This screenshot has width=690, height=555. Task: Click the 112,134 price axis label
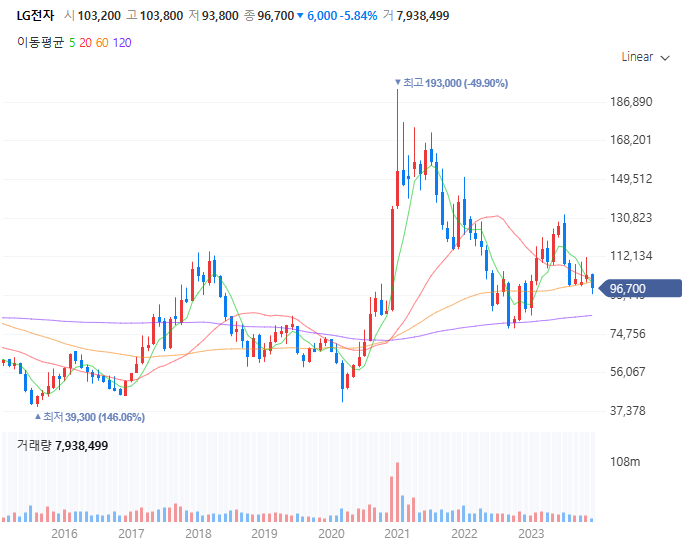[x=631, y=256]
